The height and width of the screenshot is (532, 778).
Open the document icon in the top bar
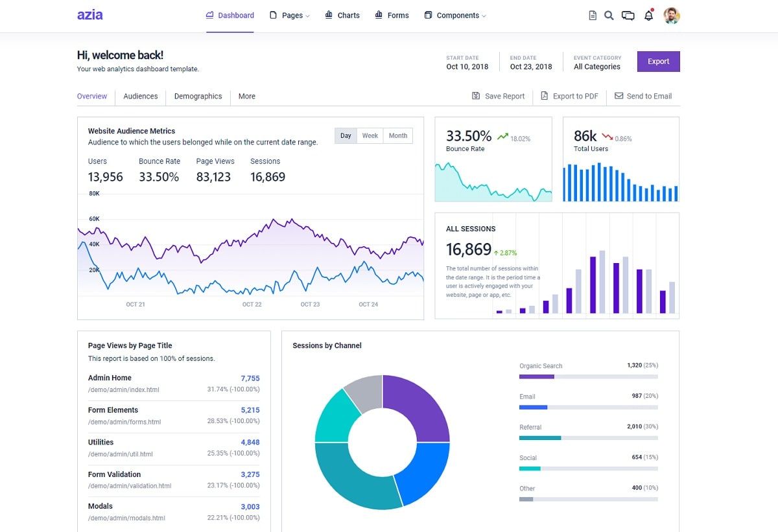[x=592, y=15]
